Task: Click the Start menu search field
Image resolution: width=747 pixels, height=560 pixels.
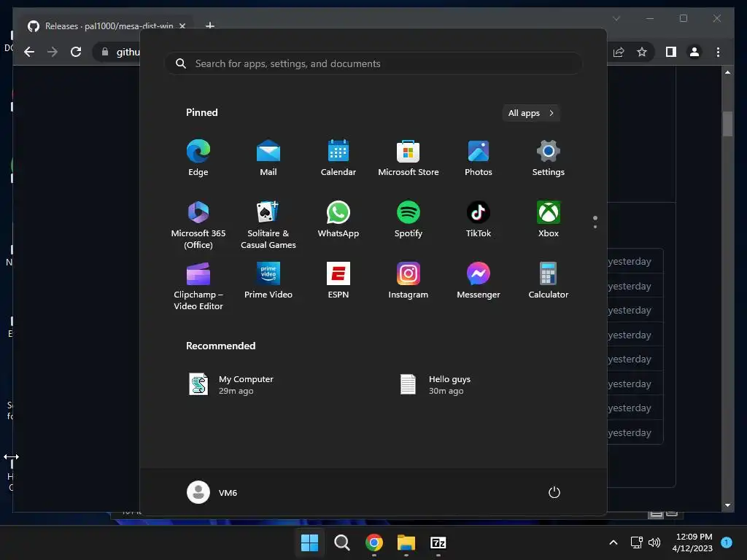Action: click(x=373, y=63)
